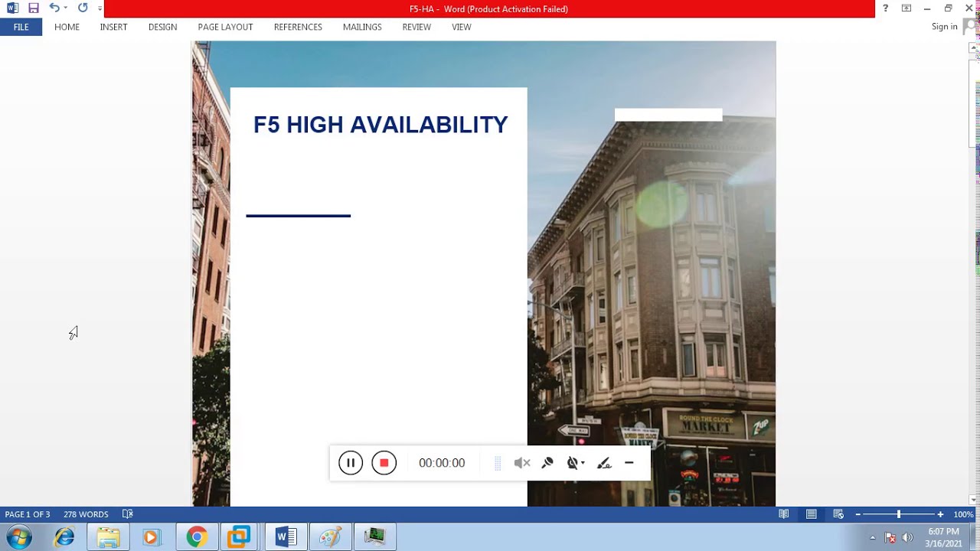Image resolution: width=980 pixels, height=551 pixels.
Task: Open VMware Workstation from taskbar
Action: pyautogui.click(x=239, y=537)
